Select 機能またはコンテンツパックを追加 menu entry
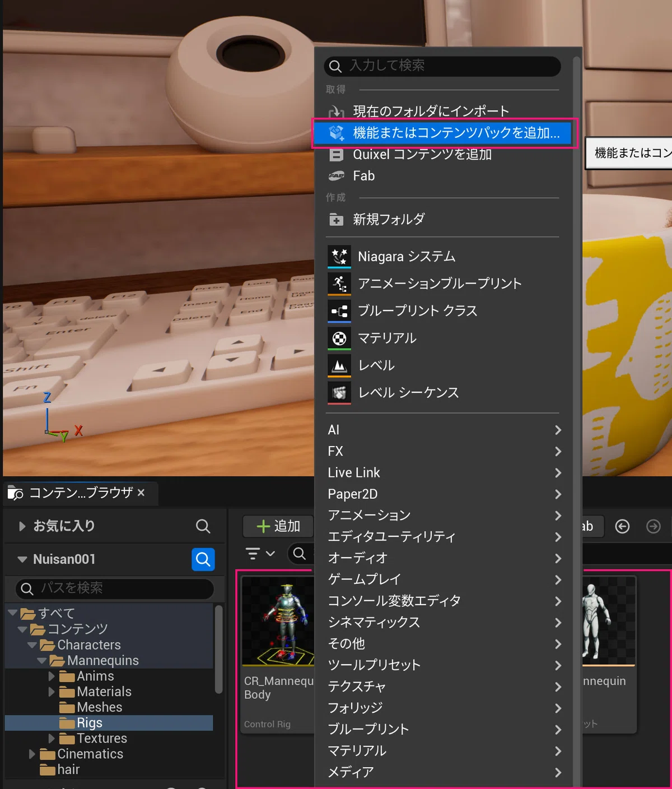This screenshot has height=789, width=672. pyautogui.click(x=442, y=133)
